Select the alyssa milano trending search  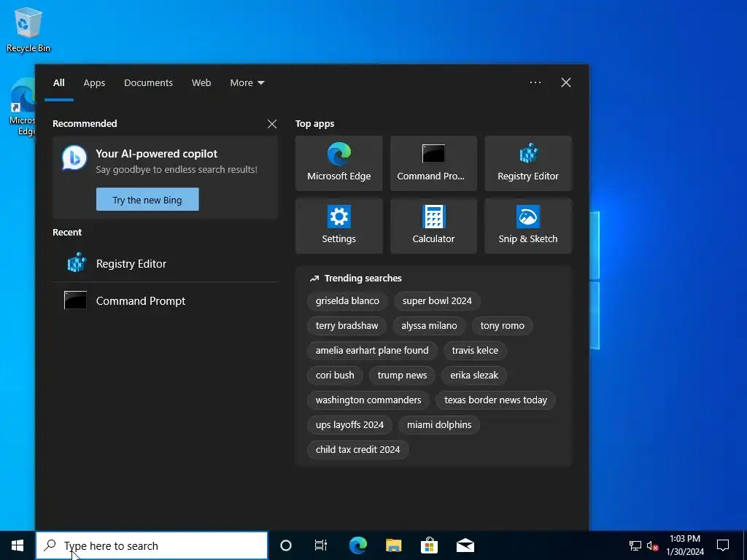pos(429,326)
